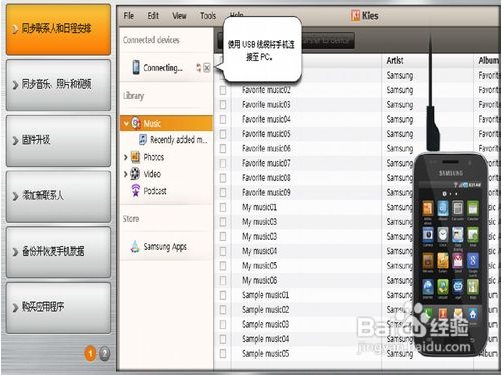This screenshot has height=375, width=504.
Task: Select the Music library item
Action: tap(166, 123)
